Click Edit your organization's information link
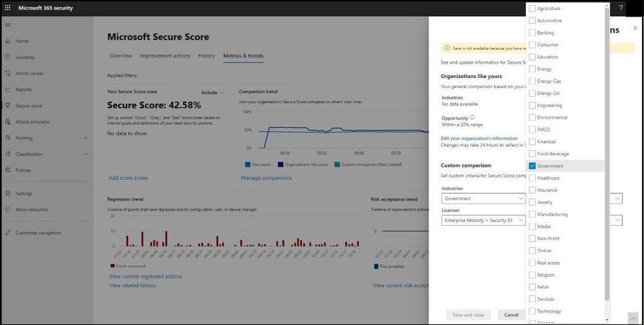Screen dimensions: 644x325 [x=479, y=138]
